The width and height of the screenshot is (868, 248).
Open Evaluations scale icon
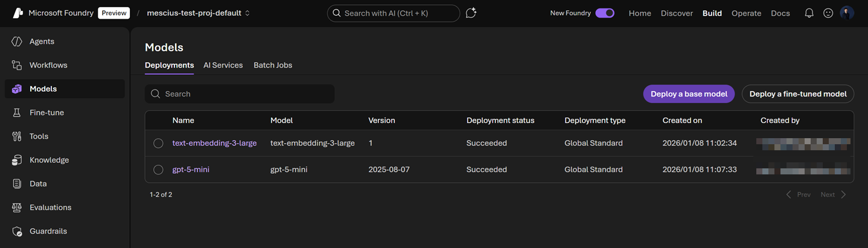coord(17,208)
